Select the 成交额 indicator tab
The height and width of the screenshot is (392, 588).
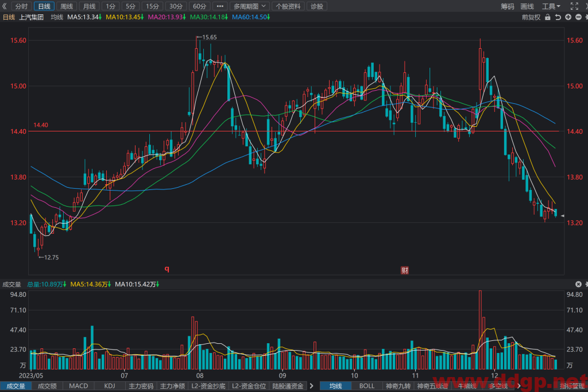coord(47,386)
